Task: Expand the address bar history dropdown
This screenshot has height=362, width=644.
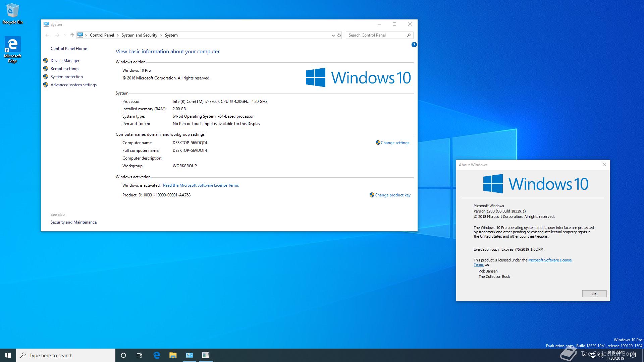Action: 333,35
